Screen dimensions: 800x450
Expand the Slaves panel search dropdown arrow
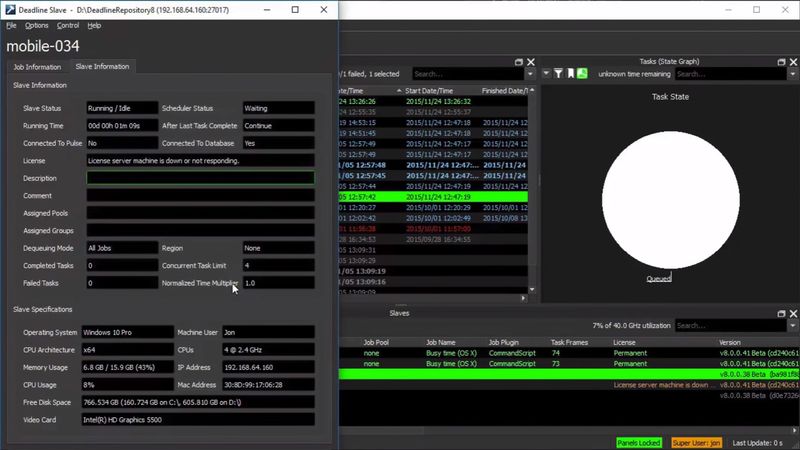tap(793, 326)
